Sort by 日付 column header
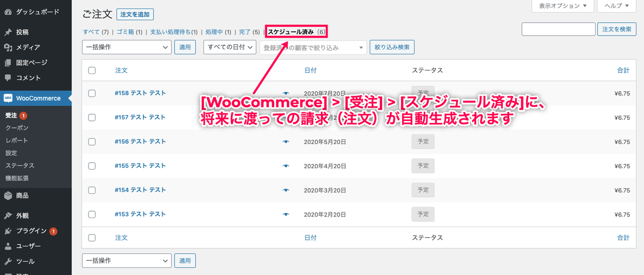Viewport: 644px width, 275px height. click(x=310, y=71)
